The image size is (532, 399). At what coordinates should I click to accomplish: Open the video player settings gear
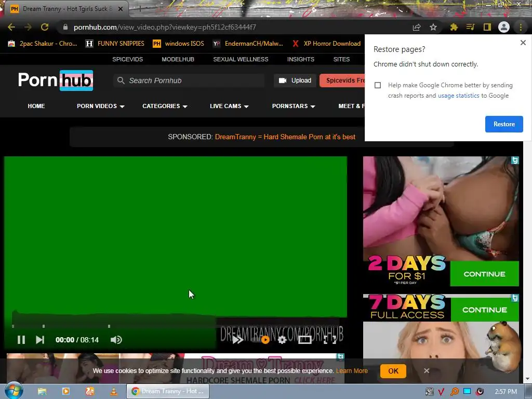click(282, 340)
